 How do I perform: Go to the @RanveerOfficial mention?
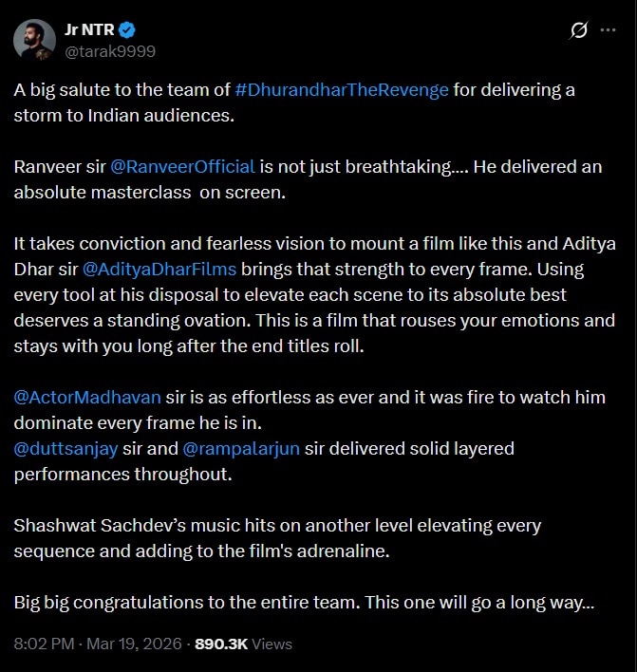(182, 166)
